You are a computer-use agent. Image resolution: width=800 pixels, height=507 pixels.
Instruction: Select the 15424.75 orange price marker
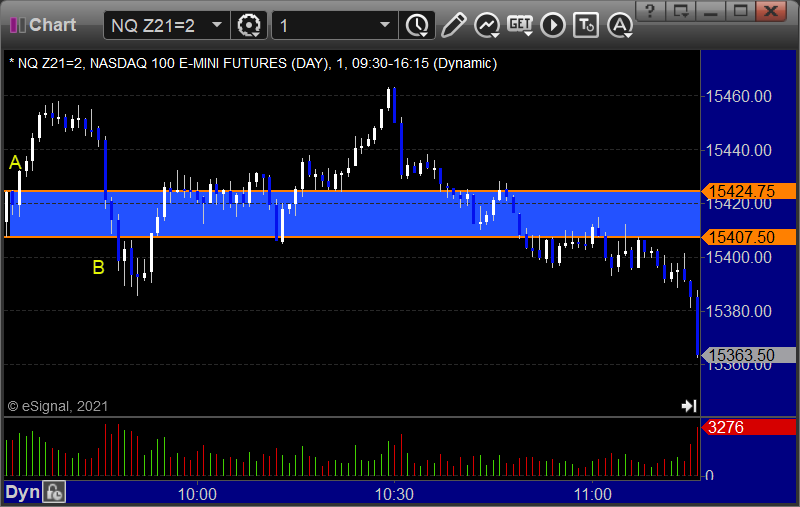coord(748,191)
